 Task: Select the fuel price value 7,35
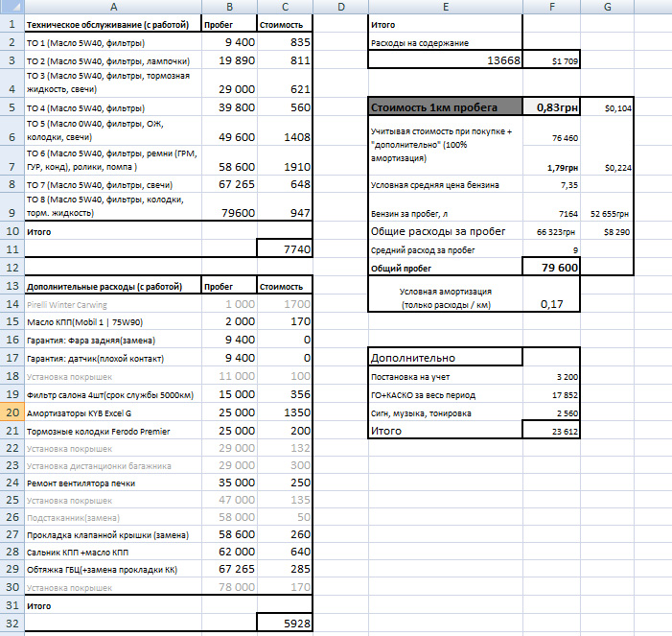click(551, 184)
